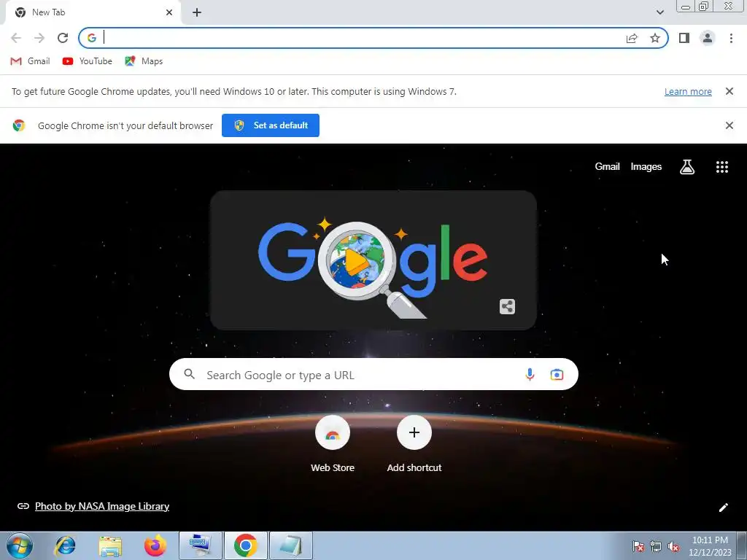
Task: Follow the Learn more link
Action: click(x=688, y=91)
